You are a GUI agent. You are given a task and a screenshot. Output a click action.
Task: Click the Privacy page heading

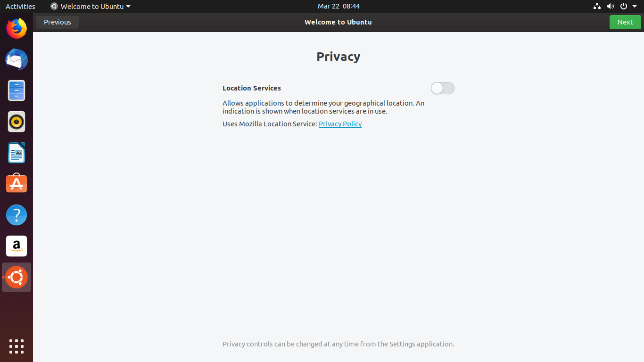click(x=338, y=57)
